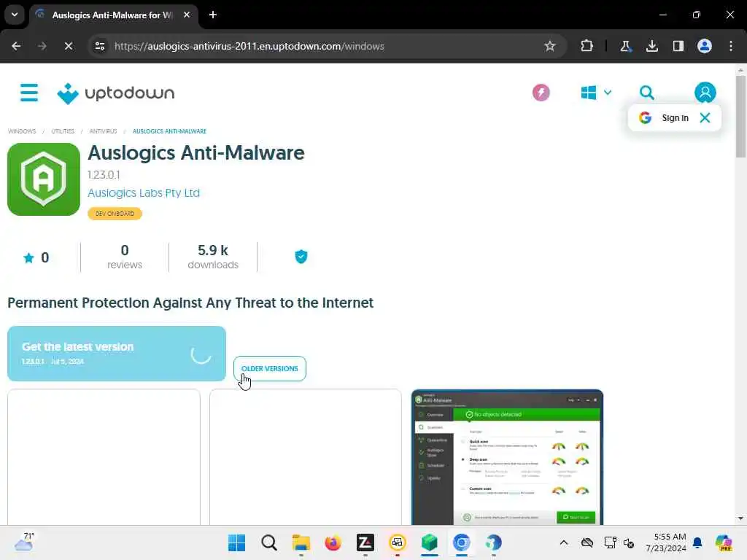The width and height of the screenshot is (747, 560).
Task: Click the Uptodown logo
Action: [x=116, y=93]
